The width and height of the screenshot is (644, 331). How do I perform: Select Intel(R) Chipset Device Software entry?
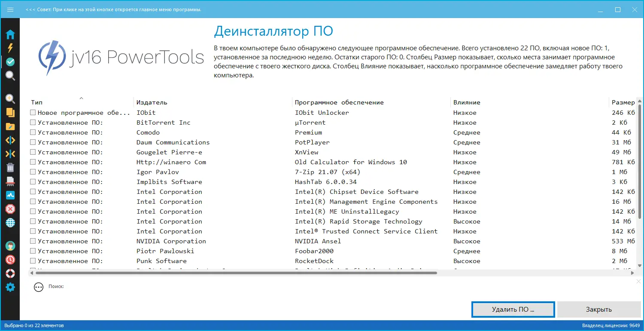357,192
